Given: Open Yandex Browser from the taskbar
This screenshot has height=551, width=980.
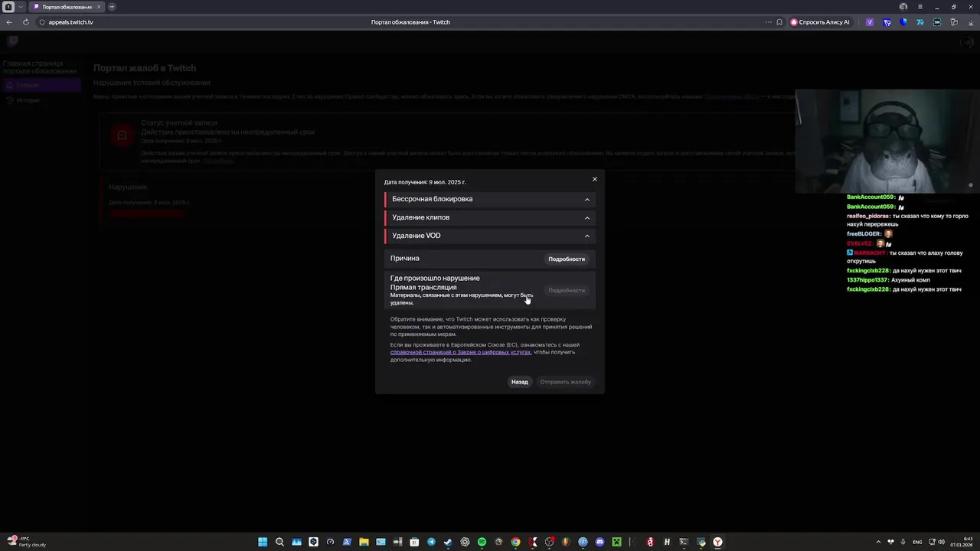Looking at the screenshot, I should click(717, 542).
